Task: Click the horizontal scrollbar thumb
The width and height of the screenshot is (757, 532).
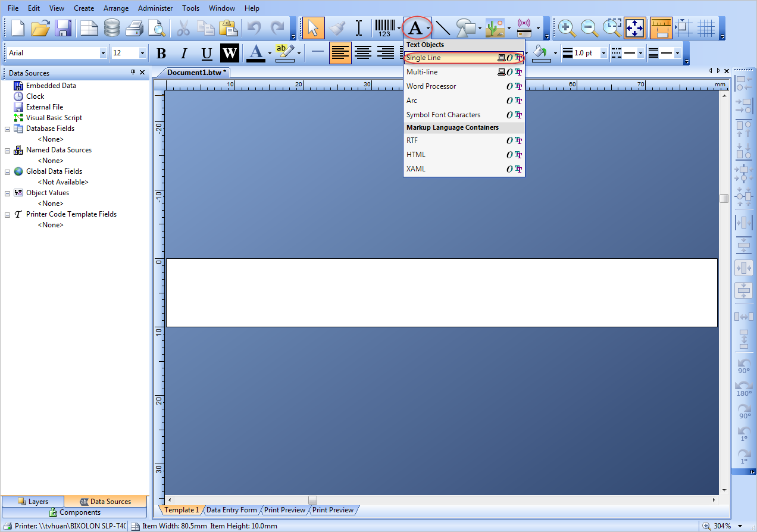Action: coord(312,500)
